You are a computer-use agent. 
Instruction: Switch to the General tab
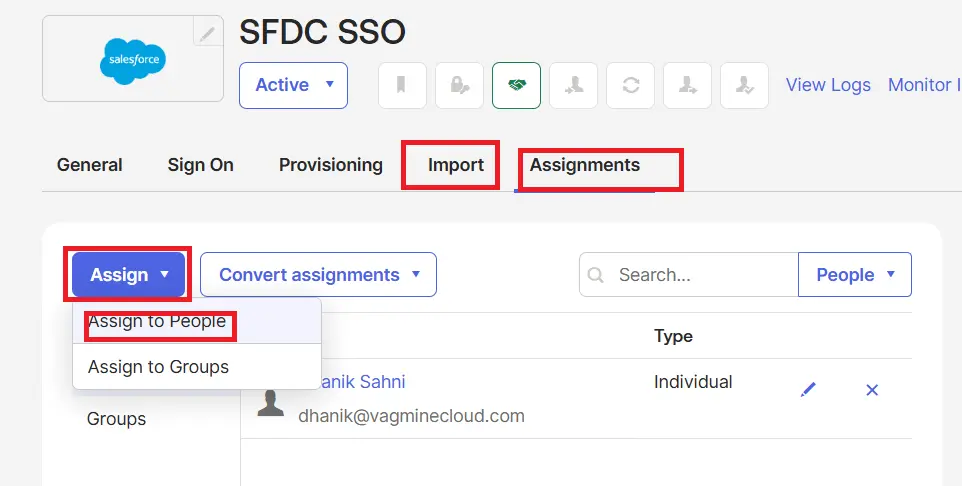(90, 165)
